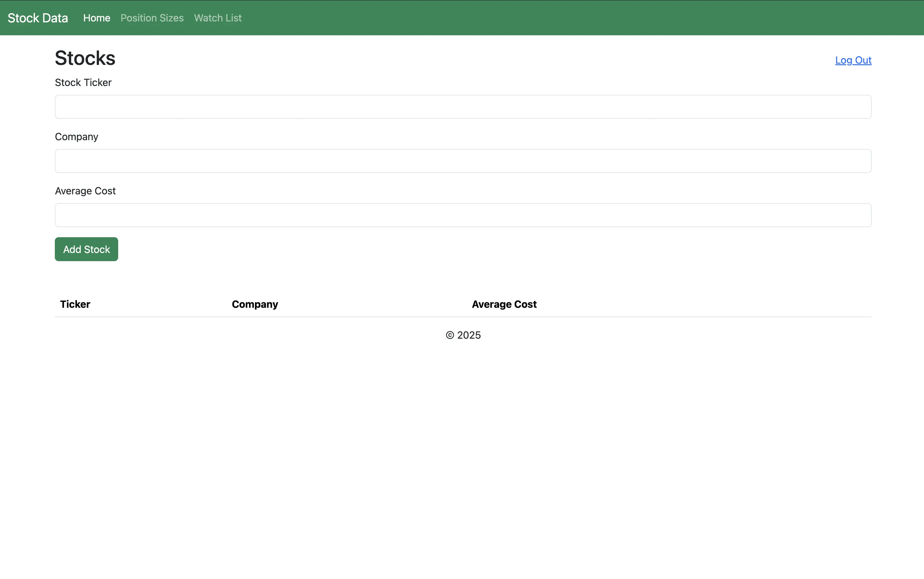Click the Stocks page heading
924x579 pixels.
click(x=85, y=58)
